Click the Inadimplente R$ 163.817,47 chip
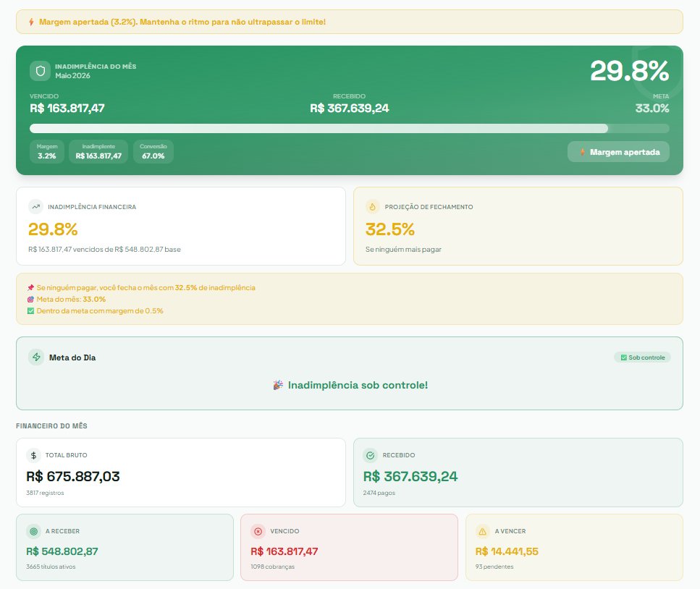Image resolution: width=700 pixels, height=589 pixels. click(98, 152)
